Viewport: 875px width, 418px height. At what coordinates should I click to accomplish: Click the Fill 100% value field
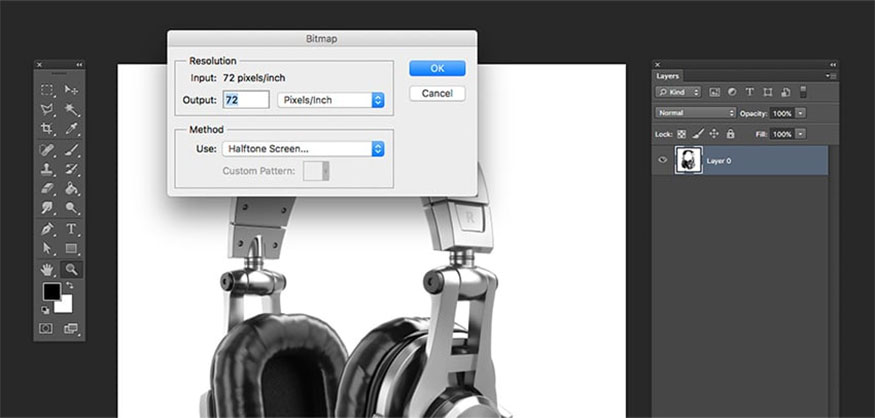(782, 134)
